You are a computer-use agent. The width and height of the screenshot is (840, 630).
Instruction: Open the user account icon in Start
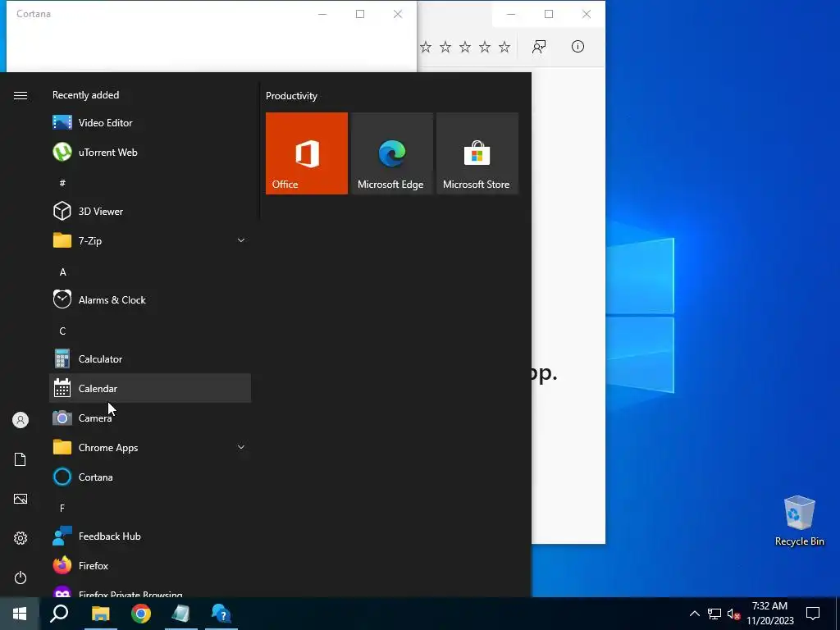(21, 420)
